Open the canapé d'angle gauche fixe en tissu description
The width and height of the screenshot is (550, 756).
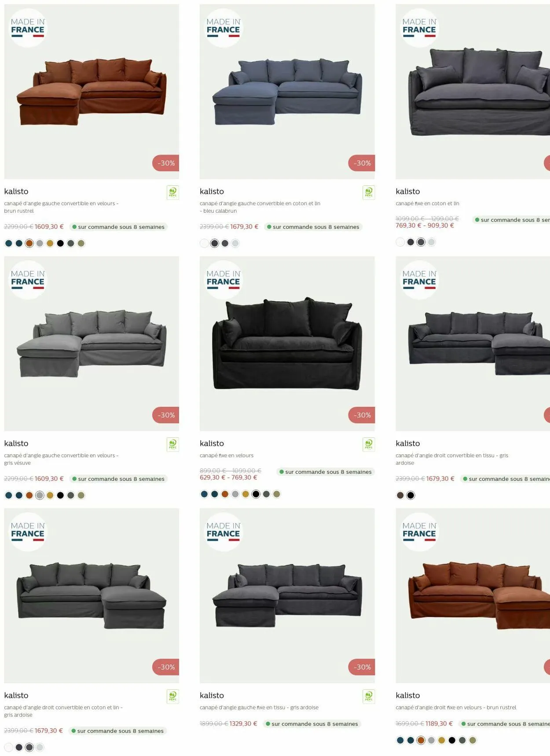coord(259,707)
